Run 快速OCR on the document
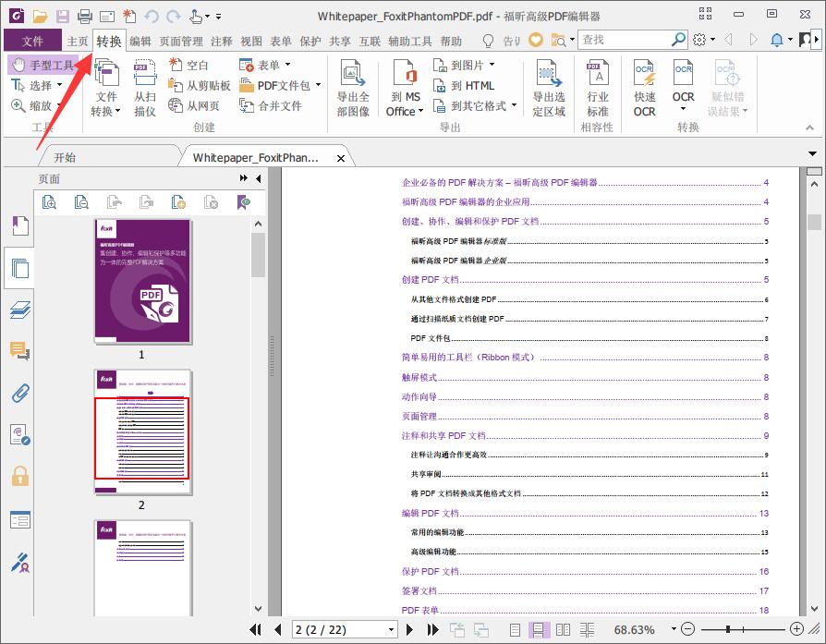This screenshot has width=826, height=644. [644, 88]
